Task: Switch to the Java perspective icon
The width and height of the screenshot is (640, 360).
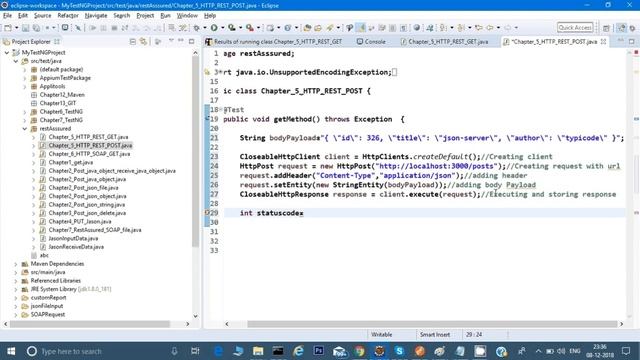Action: 621,28
